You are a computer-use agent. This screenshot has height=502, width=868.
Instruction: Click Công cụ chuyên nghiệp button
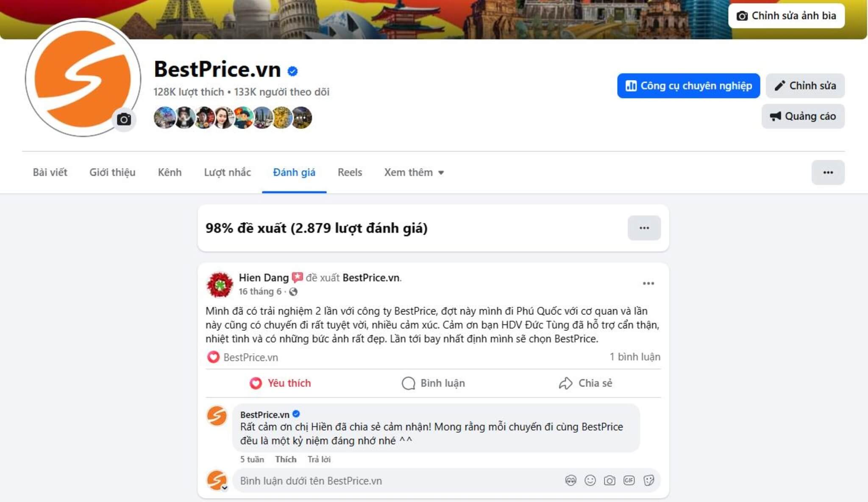tap(688, 86)
